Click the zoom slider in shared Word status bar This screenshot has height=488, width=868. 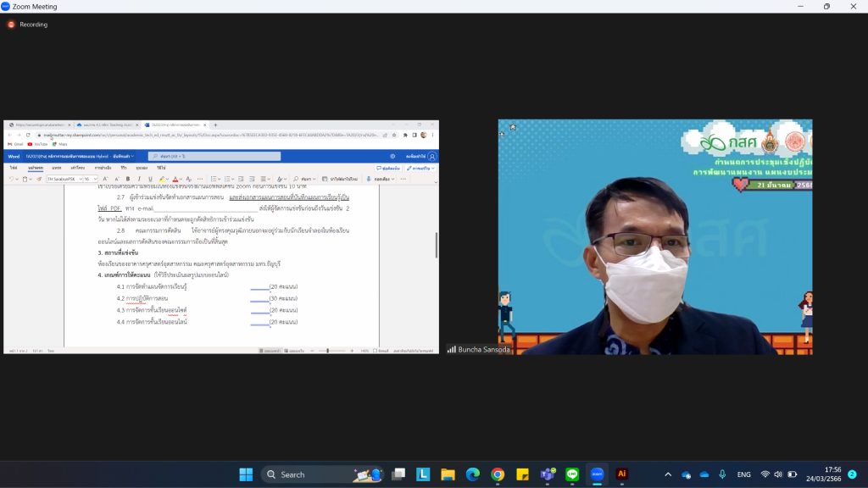(332, 351)
